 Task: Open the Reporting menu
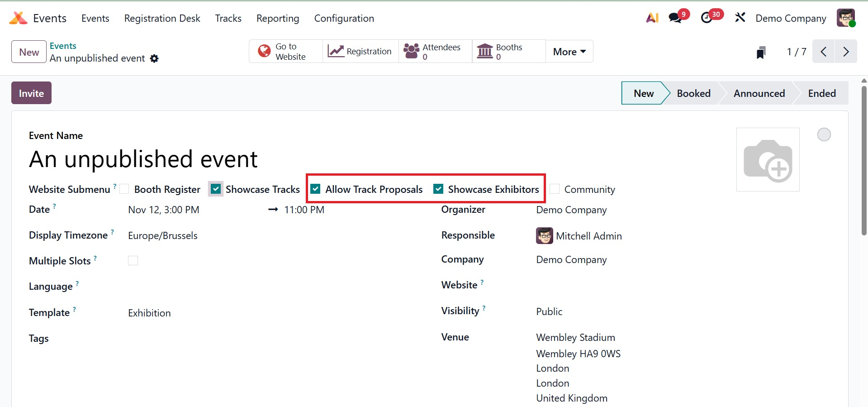278,18
